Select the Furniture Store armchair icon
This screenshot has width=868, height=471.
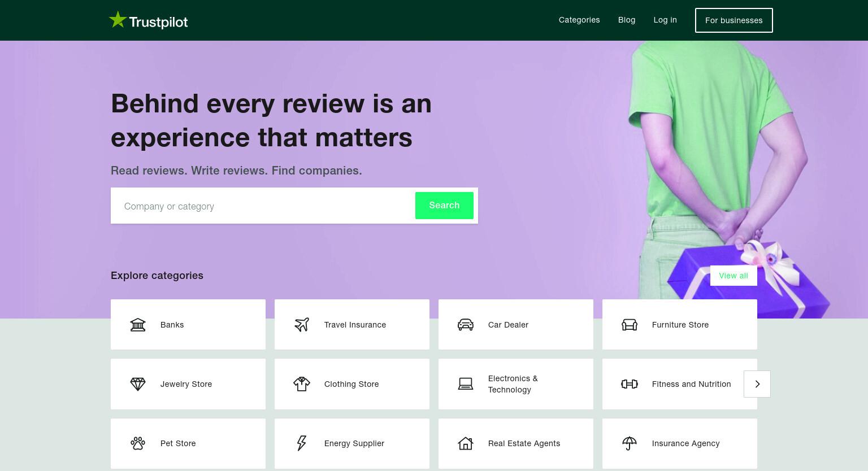pyautogui.click(x=630, y=325)
